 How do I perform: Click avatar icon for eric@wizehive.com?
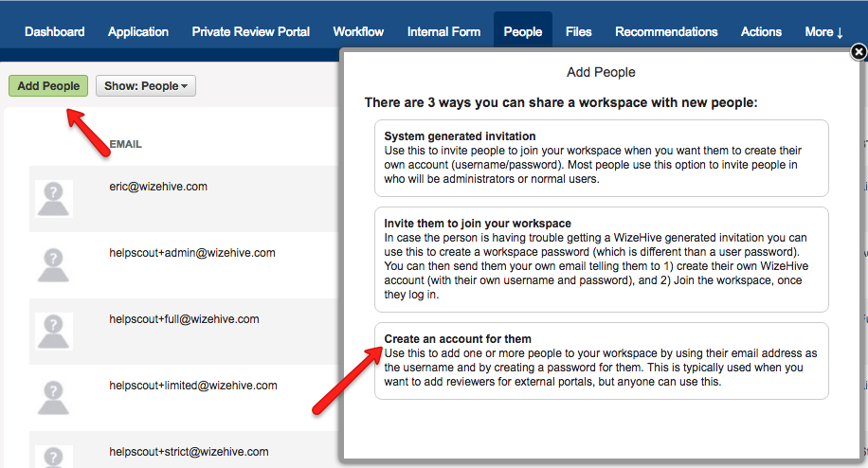[x=53, y=199]
